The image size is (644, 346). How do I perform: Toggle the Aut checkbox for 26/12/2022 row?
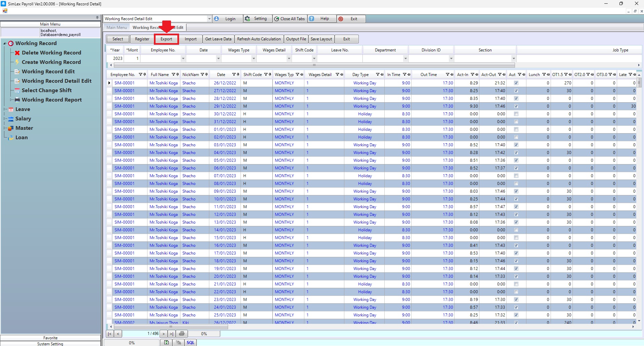pos(516,83)
